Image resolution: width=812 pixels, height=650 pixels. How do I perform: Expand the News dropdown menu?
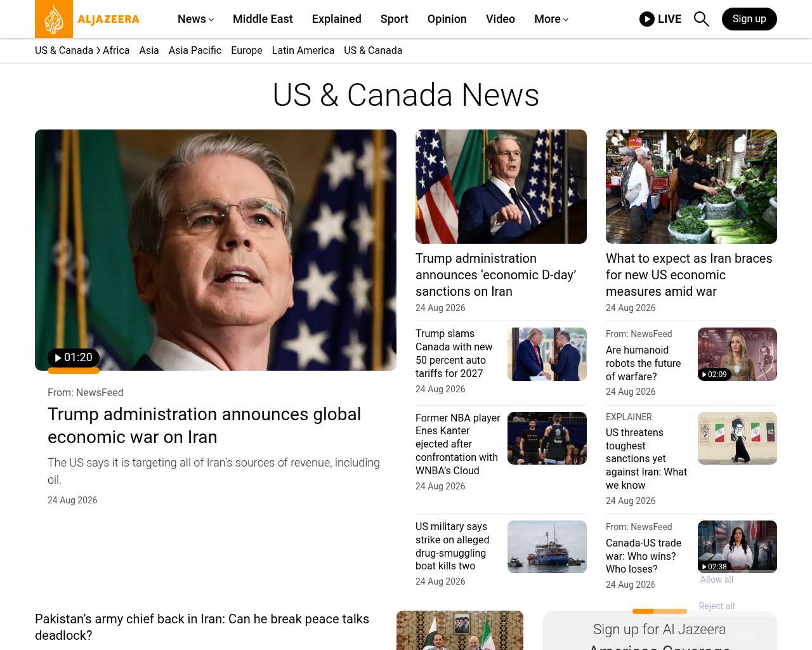point(195,19)
